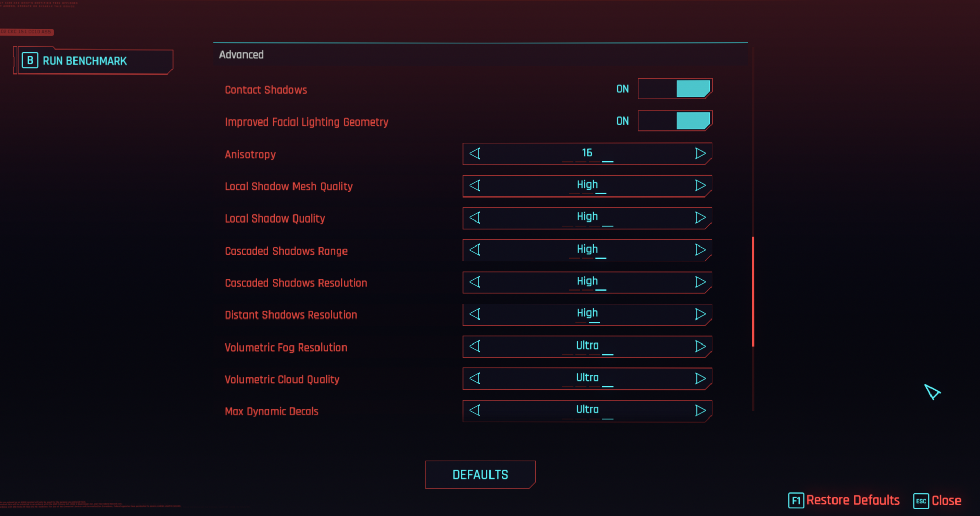Select the Max Dynamic Decals label
The image size is (980, 516).
[x=272, y=412]
